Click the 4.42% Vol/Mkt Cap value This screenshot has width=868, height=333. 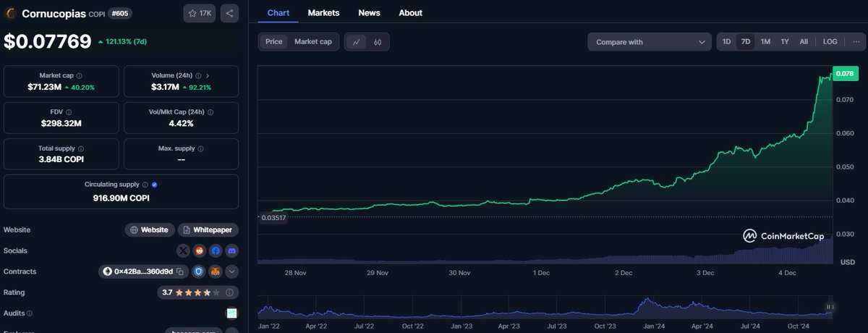(182, 123)
